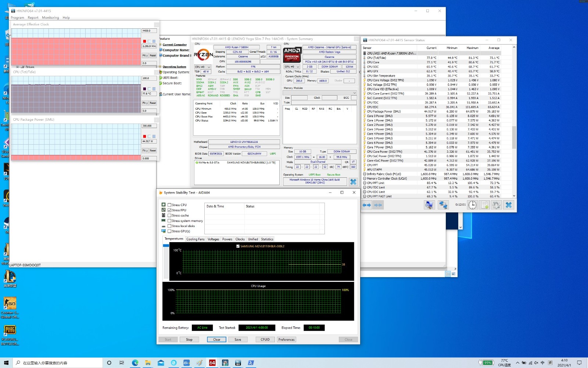Click the blue X icon in System Summary window
The image size is (588, 368).
coord(353,181)
